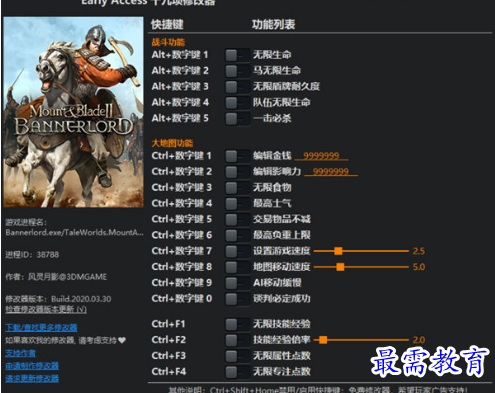Enable 无限属性点数 toggle

pos(237,356)
